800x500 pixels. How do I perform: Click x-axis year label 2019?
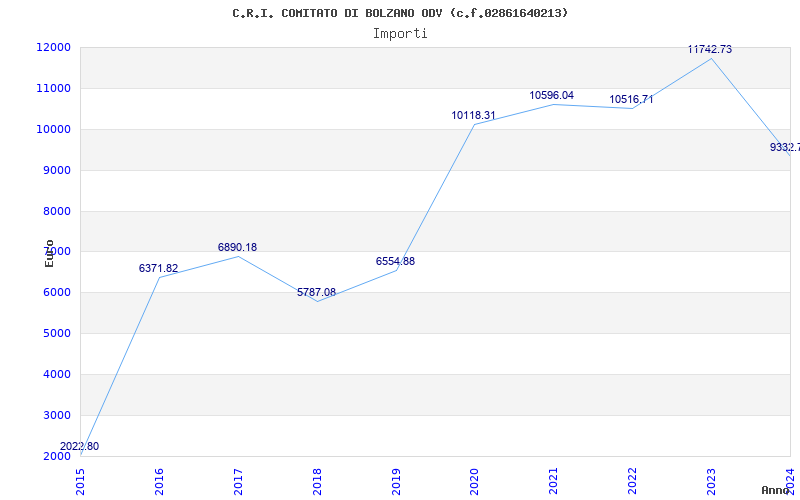point(396,481)
